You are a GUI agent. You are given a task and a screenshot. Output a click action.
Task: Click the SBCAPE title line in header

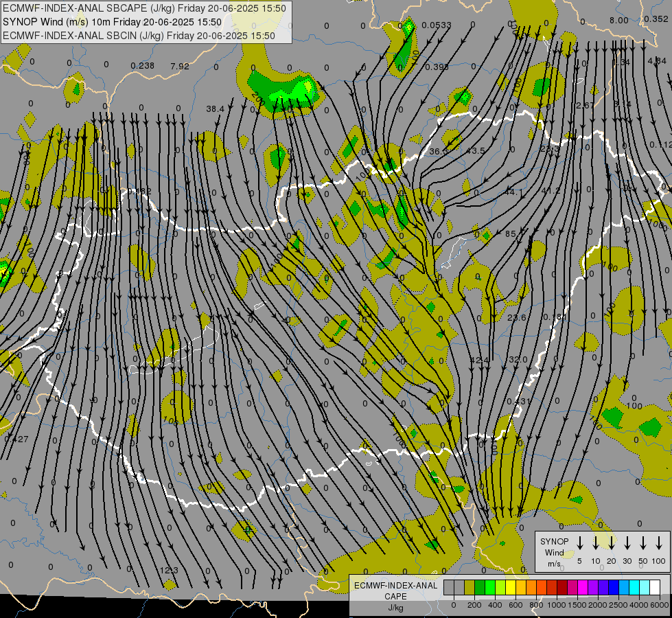[x=144, y=8]
